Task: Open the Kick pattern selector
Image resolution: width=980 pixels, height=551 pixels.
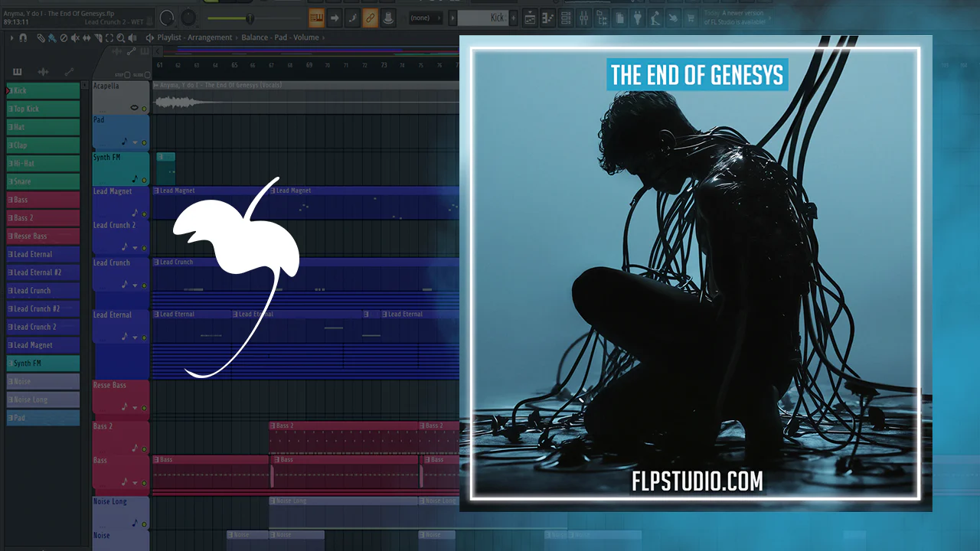Action: click(x=483, y=18)
